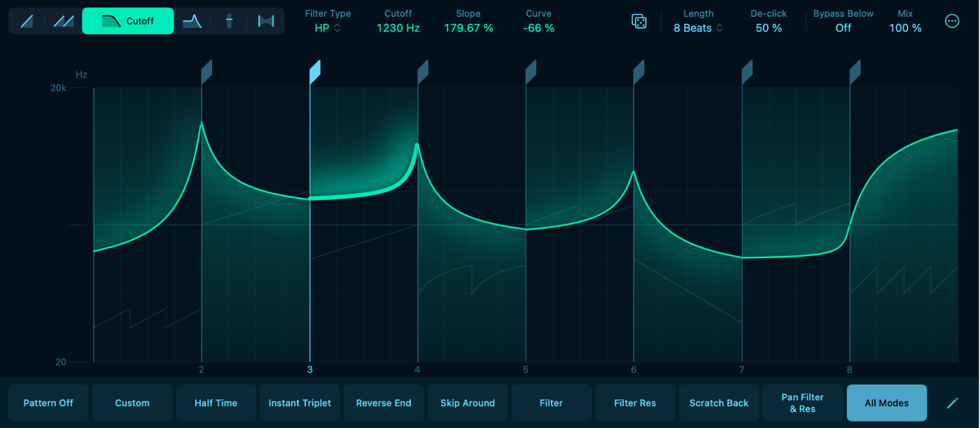
Task: Select the Cutoff filter edit mode
Action: (128, 21)
